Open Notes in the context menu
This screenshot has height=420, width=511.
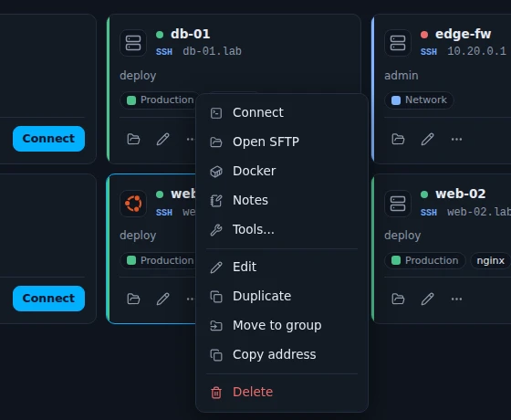coord(282,200)
